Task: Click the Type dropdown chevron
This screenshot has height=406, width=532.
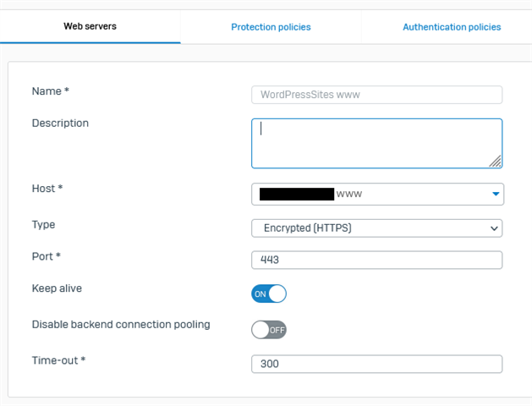Action: click(494, 228)
